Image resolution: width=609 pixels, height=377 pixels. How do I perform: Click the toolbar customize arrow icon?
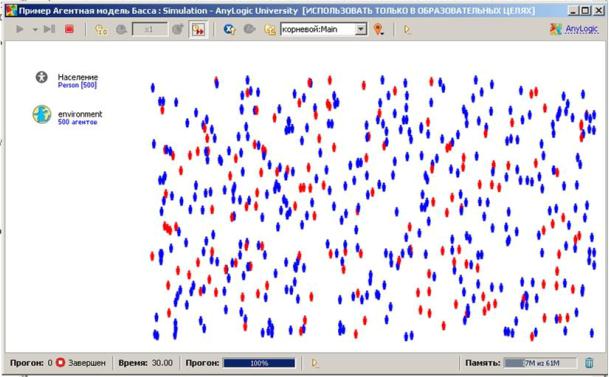(x=406, y=29)
